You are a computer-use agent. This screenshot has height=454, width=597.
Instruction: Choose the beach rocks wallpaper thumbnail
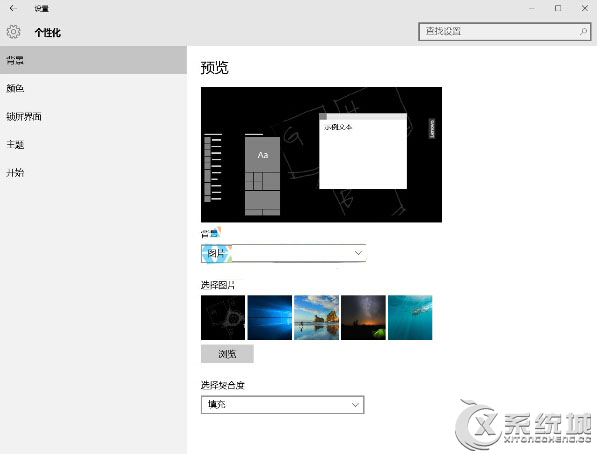pyautogui.click(x=316, y=317)
